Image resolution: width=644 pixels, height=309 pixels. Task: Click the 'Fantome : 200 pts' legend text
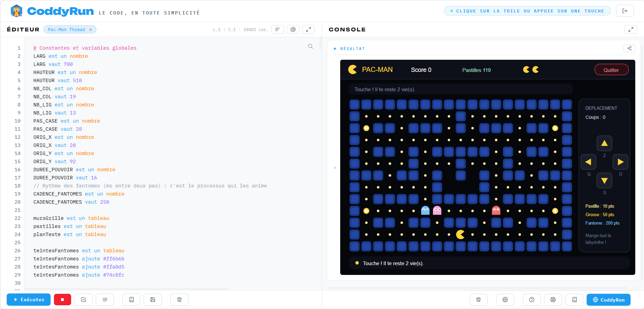click(x=602, y=223)
